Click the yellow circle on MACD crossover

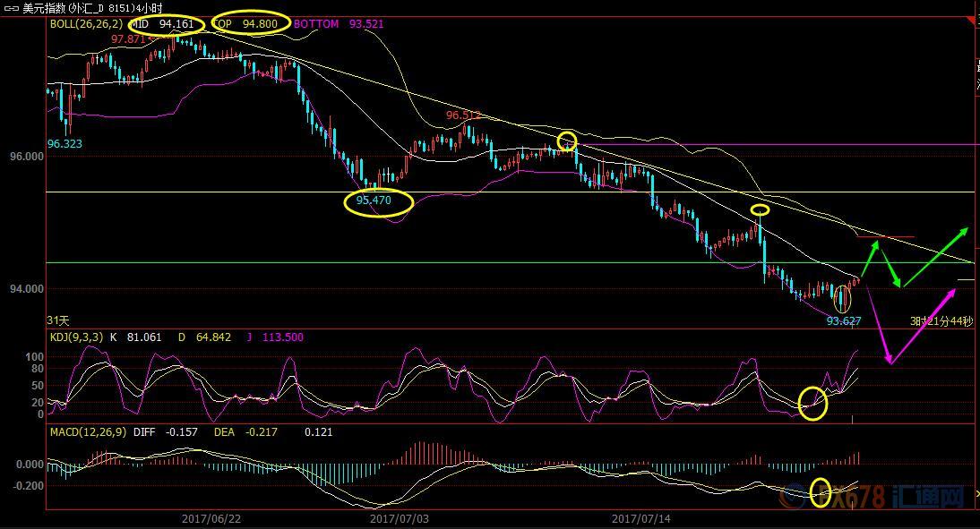click(x=820, y=491)
